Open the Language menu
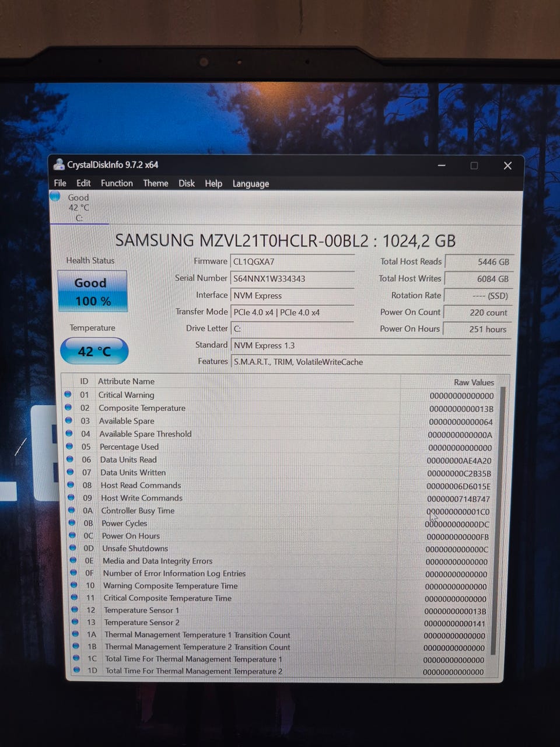The height and width of the screenshot is (747, 560). pos(251,183)
